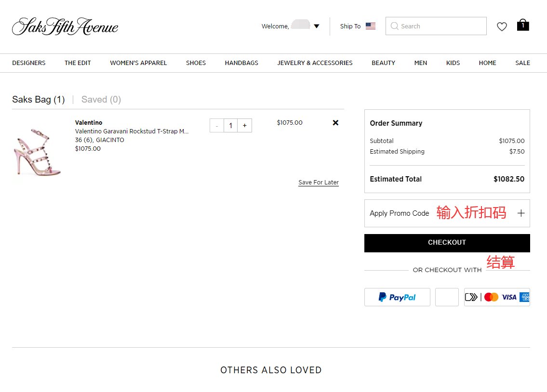This screenshot has width=547, height=392.
Task: Click the Order Summary heading
Action: pyautogui.click(x=396, y=123)
